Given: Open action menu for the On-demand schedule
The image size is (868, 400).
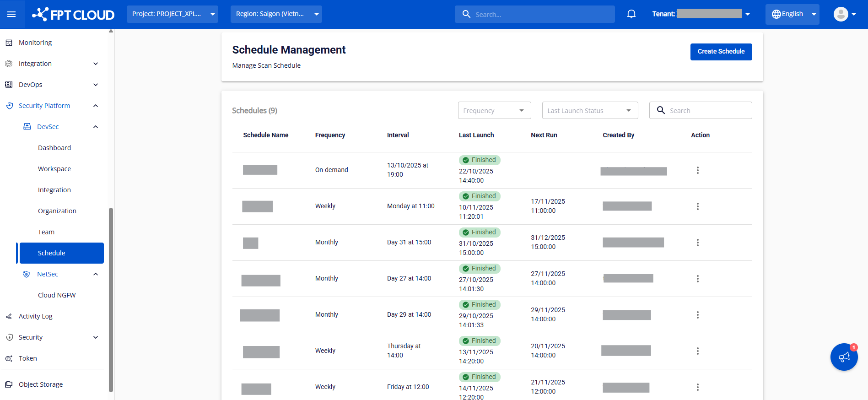Looking at the screenshot, I should (697, 170).
